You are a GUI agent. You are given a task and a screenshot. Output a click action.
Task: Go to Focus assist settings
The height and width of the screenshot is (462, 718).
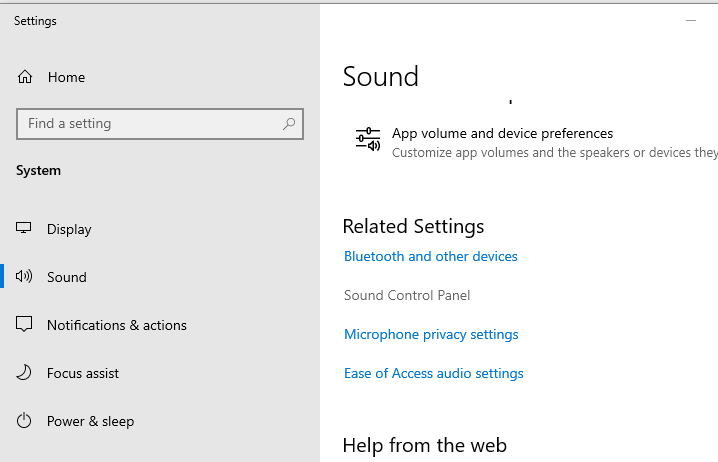click(x=83, y=373)
